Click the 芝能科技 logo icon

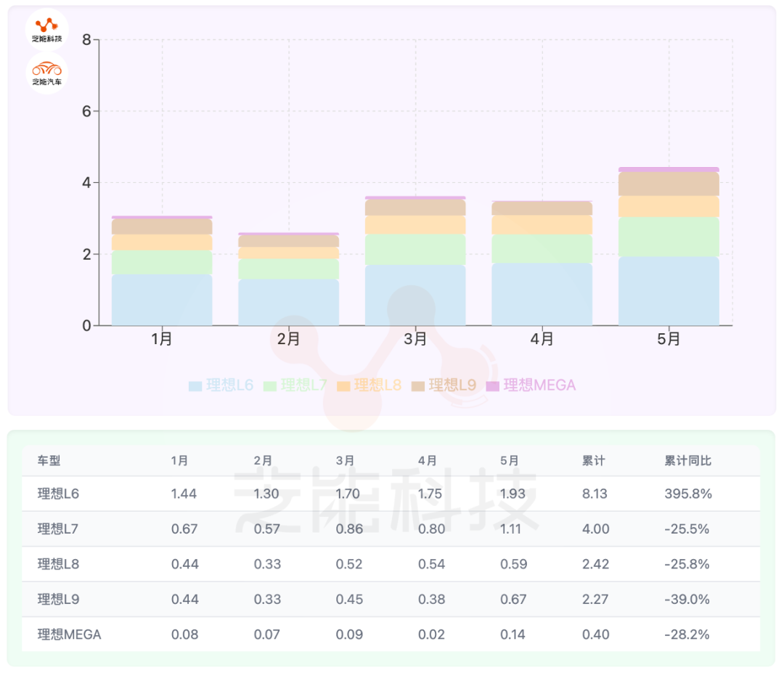47,29
